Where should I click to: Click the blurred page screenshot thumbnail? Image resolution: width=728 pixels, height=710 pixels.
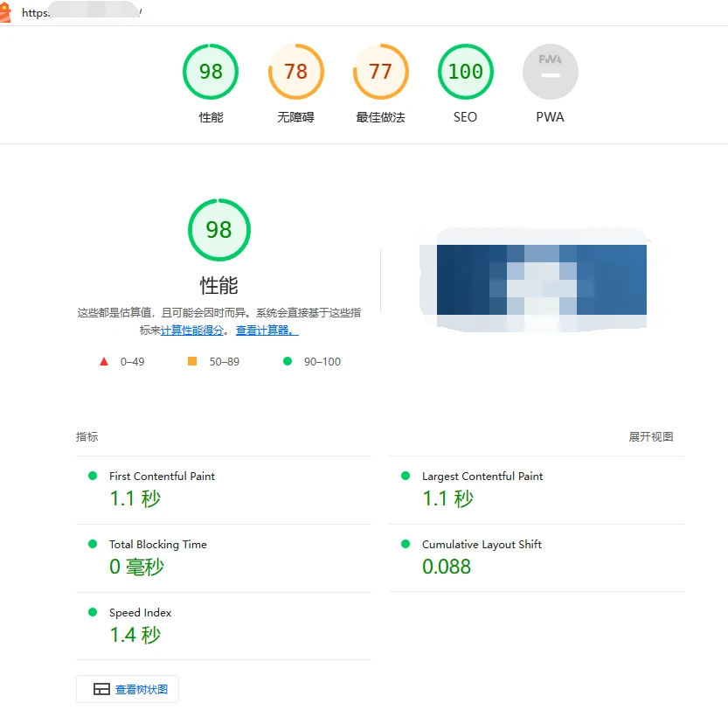pos(541,280)
